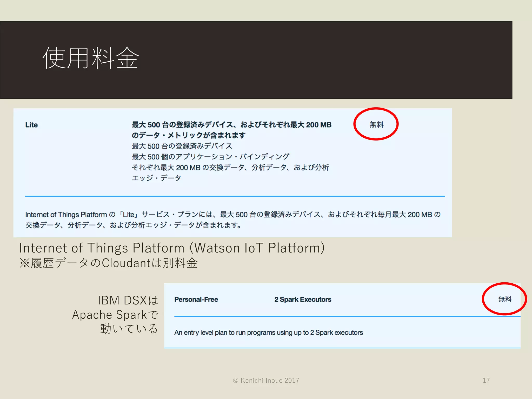
Task: Click the line それぞれ最大 200 MB の交換データ
Action: (230, 167)
